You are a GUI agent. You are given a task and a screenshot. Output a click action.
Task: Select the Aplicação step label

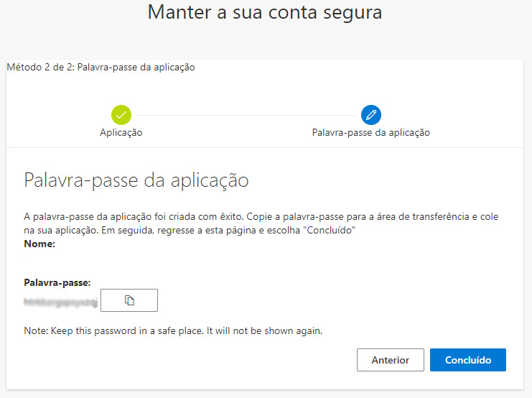click(121, 133)
